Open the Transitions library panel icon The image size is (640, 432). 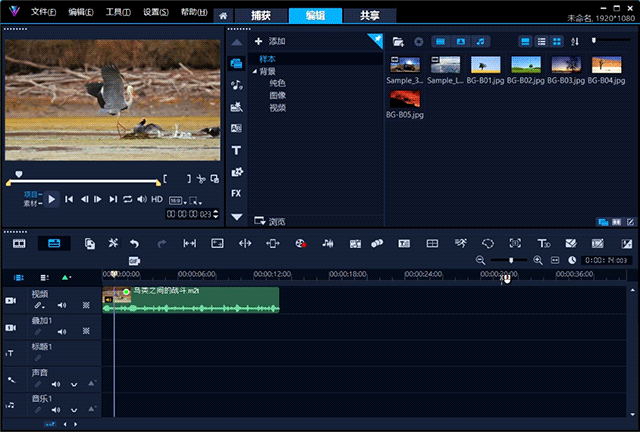[236, 128]
